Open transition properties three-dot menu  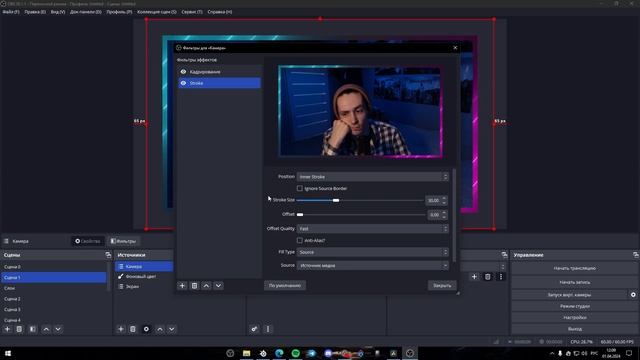501,277
